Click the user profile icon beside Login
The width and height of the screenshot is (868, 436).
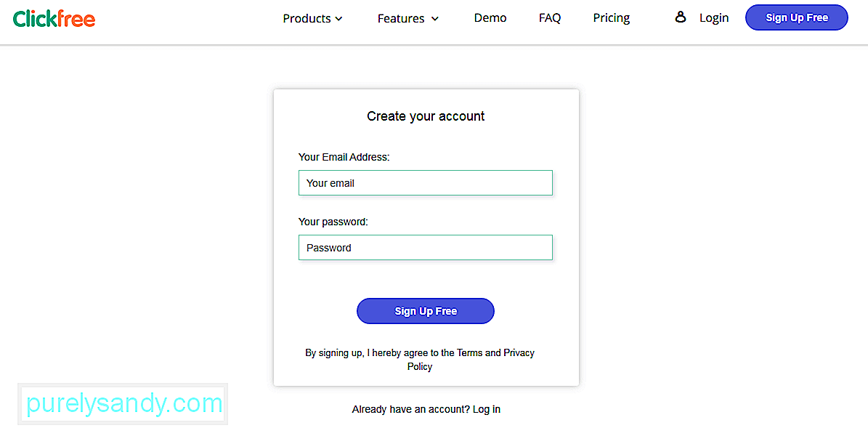point(681,17)
